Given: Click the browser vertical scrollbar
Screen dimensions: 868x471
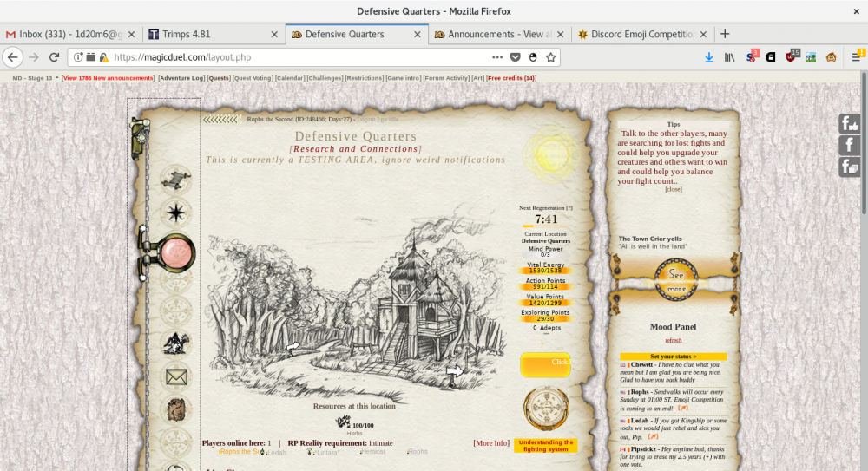Looking at the screenshot, I should [x=865, y=144].
